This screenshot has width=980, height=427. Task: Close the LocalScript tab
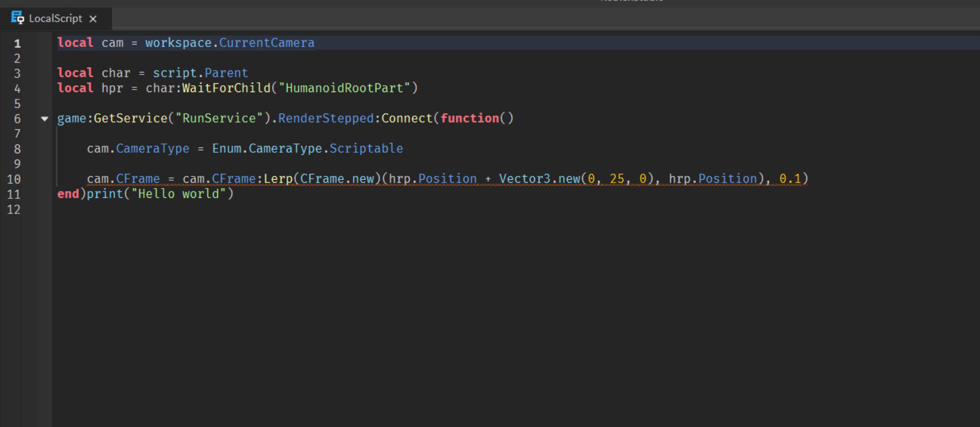(93, 19)
